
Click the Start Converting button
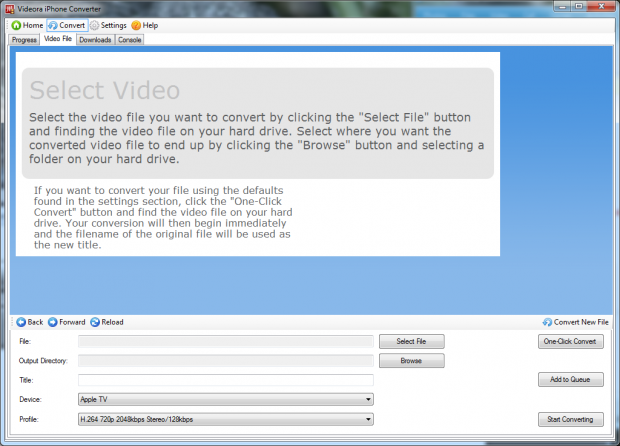[x=571, y=419]
